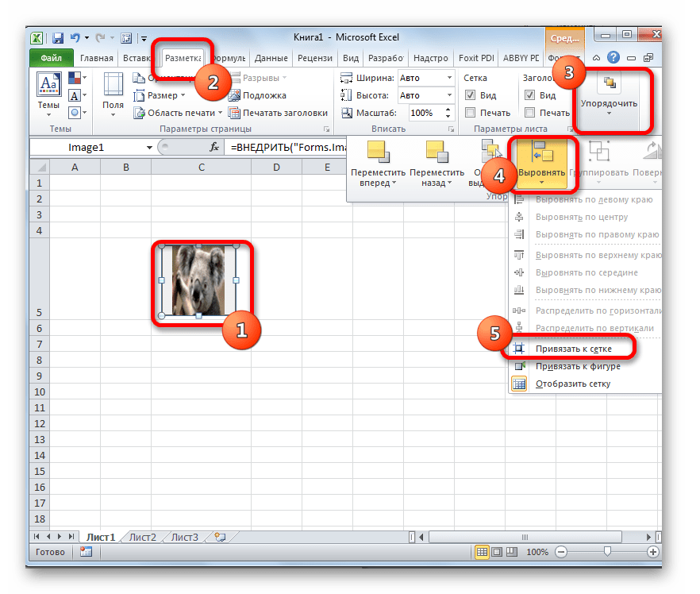Expand the Область печати dropdown
Viewport: 700px width, 594px height.
(x=220, y=113)
